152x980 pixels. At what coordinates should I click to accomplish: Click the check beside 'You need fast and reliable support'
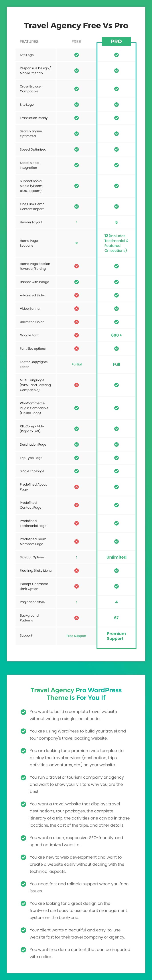[23, 884]
